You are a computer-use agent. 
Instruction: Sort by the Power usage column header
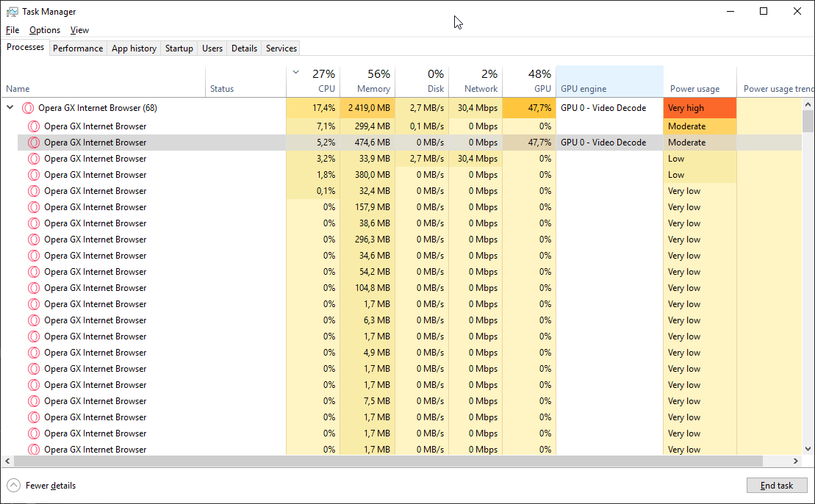click(700, 82)
